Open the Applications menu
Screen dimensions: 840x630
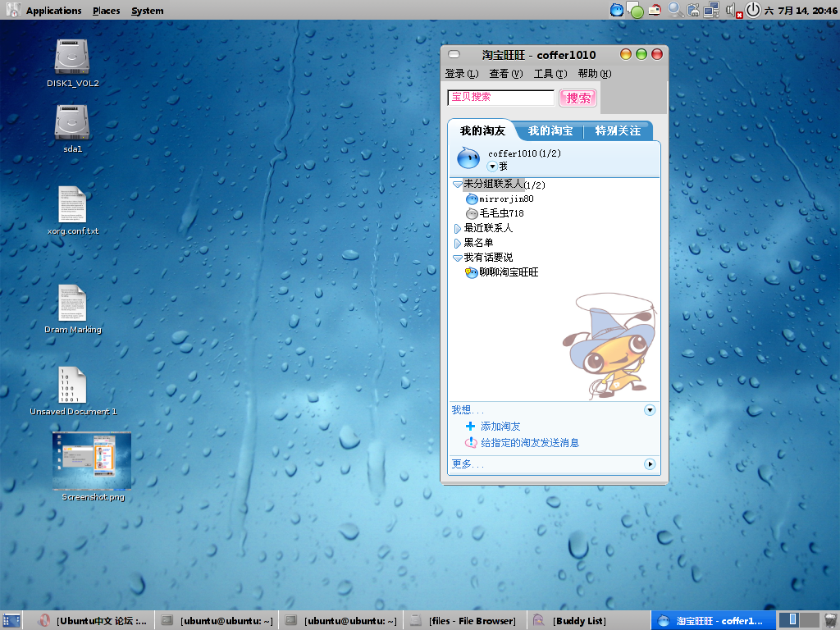tap(53, 10)
